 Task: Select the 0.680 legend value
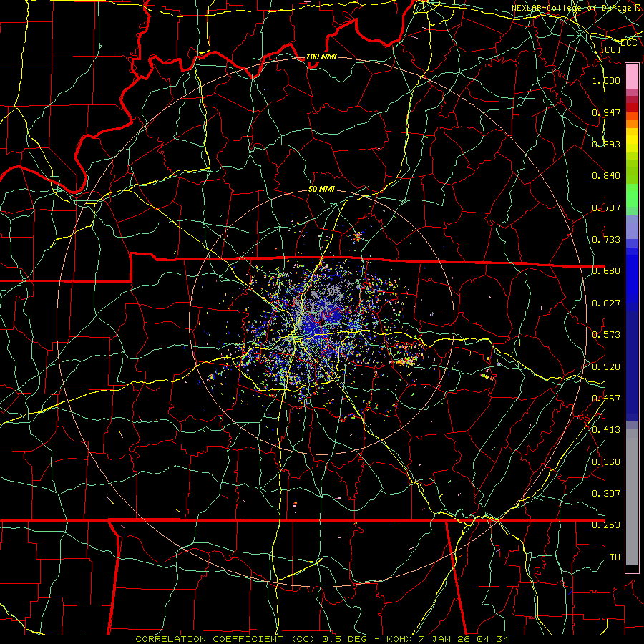606,271
